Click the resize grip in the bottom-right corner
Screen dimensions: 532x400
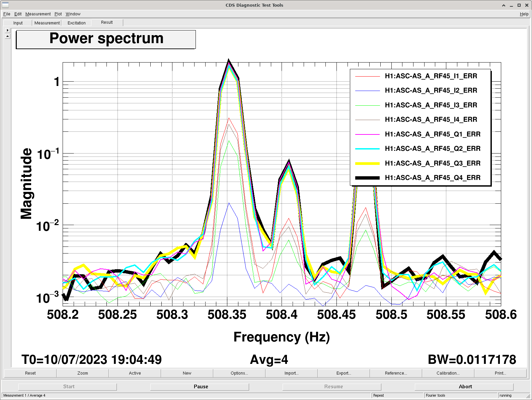[528, 396]
